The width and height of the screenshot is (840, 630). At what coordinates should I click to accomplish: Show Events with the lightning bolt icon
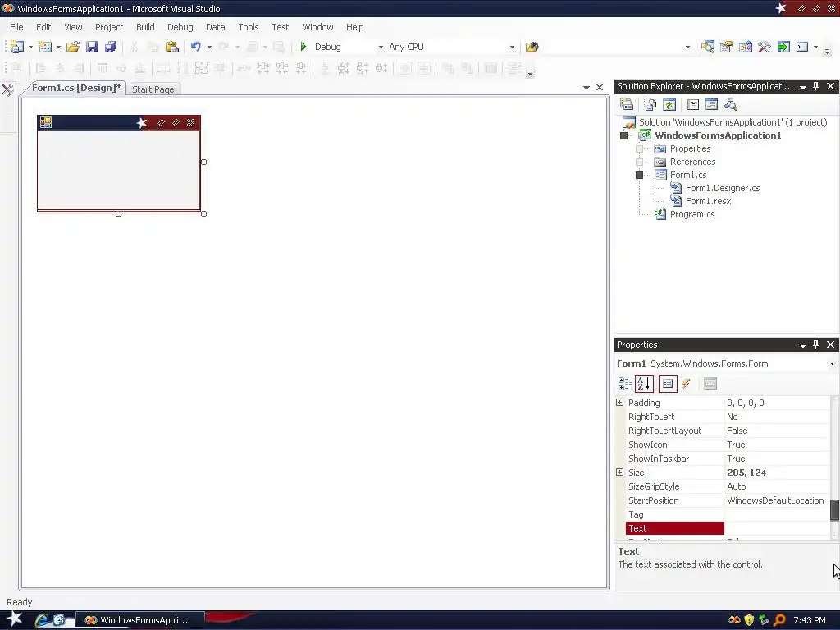coord(687,384)
